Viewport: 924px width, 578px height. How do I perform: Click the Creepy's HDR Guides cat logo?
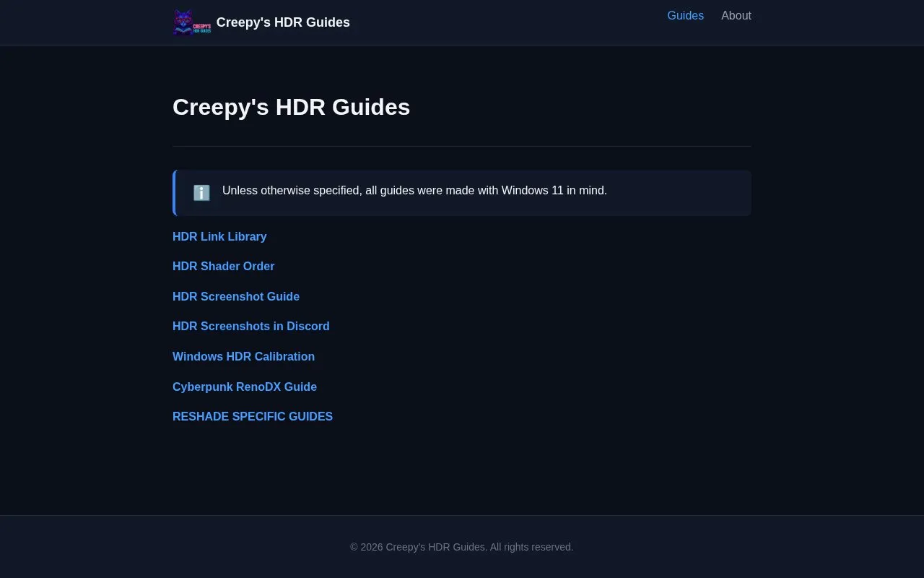pyautogui.click(x=192, y=22)
